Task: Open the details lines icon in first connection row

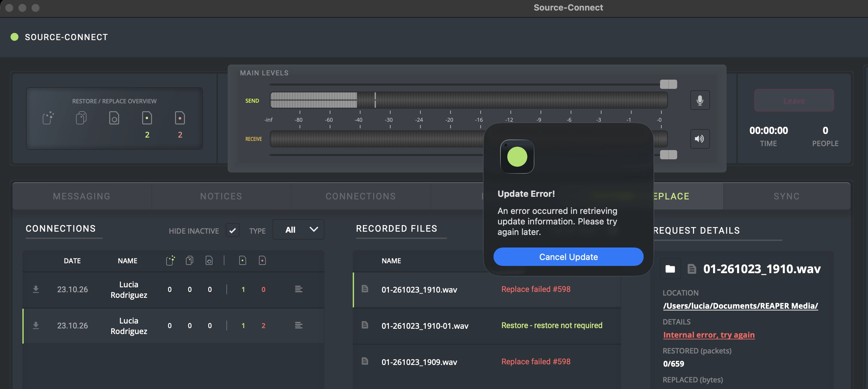Action: (298, 289)
